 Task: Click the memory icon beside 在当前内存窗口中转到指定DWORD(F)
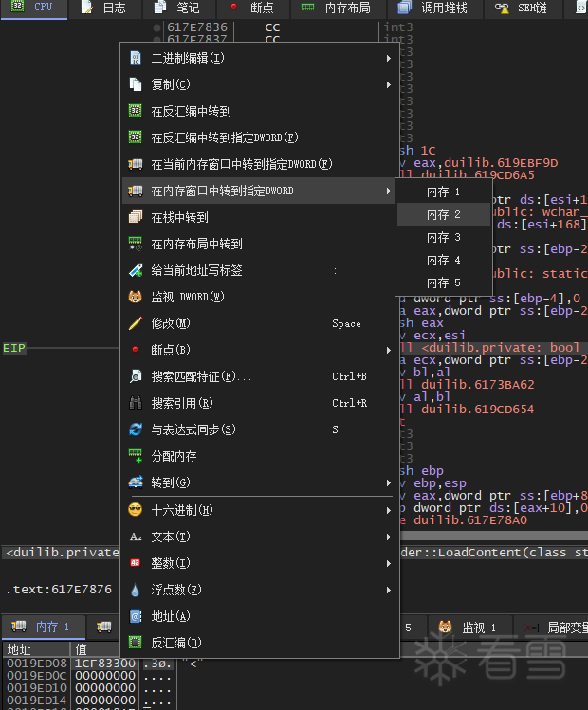tap(135, 164)
